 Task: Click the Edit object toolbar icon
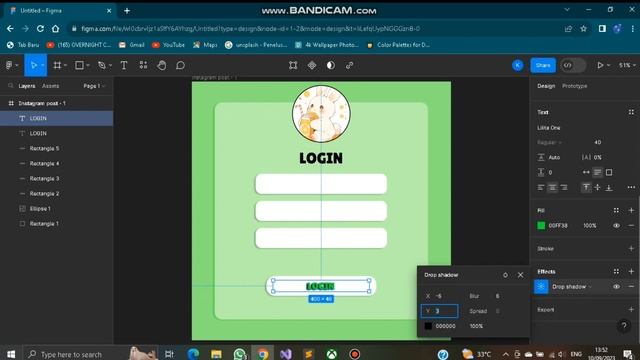293,65
